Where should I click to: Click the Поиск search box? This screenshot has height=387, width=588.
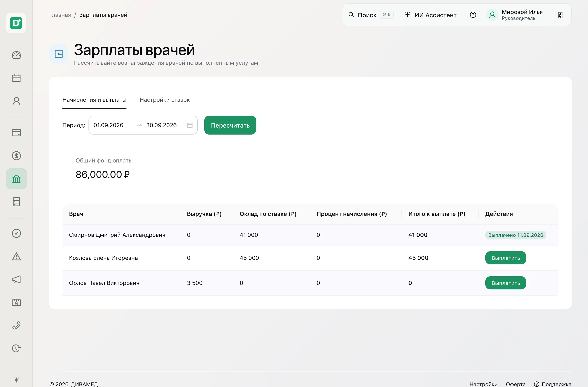[371, 15]
